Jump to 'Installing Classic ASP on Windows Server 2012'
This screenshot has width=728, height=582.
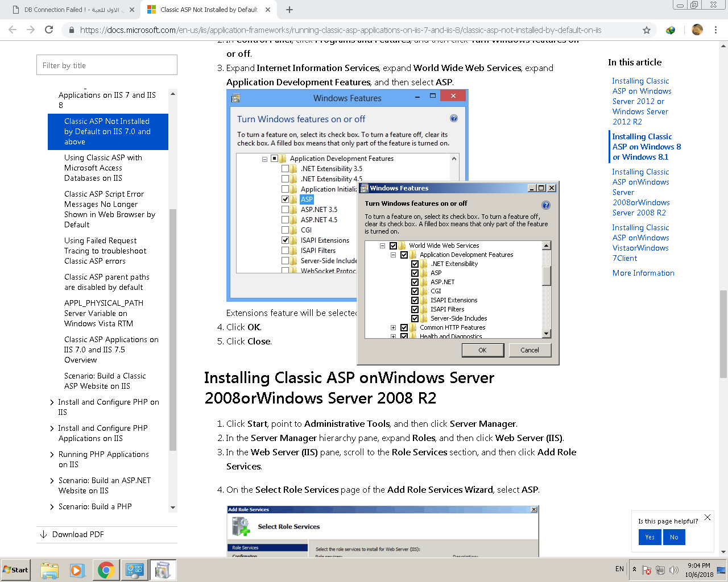(x=642, y=101)
